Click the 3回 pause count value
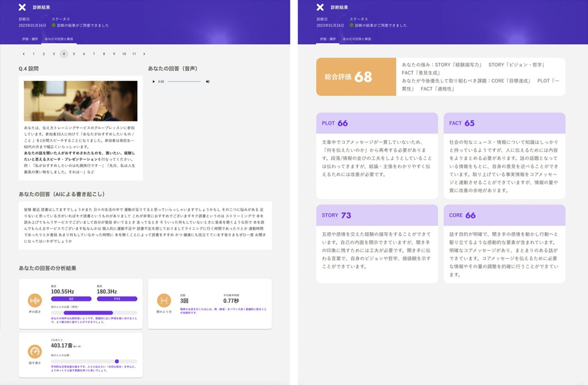This screenshot has height=385, width=588. pyautogui.click(x=184, y=301)
